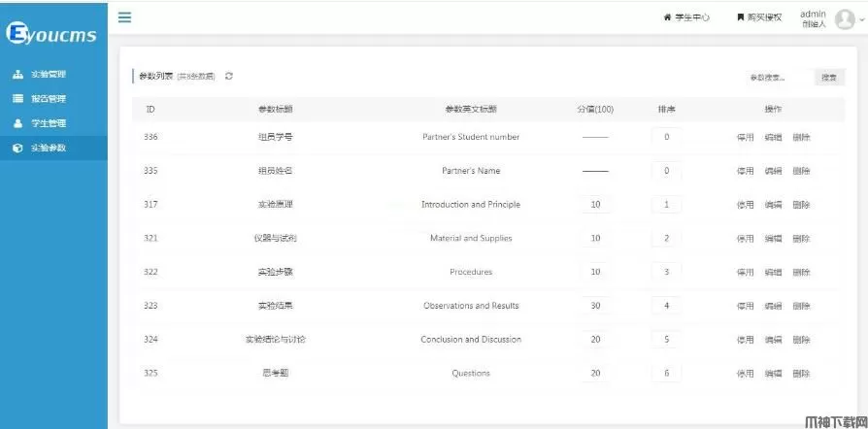Image resolution: width=868 pixels, height=429 pixels.
Task: Go to 学生管理 in the sidebar
Action: coord(48,123)
